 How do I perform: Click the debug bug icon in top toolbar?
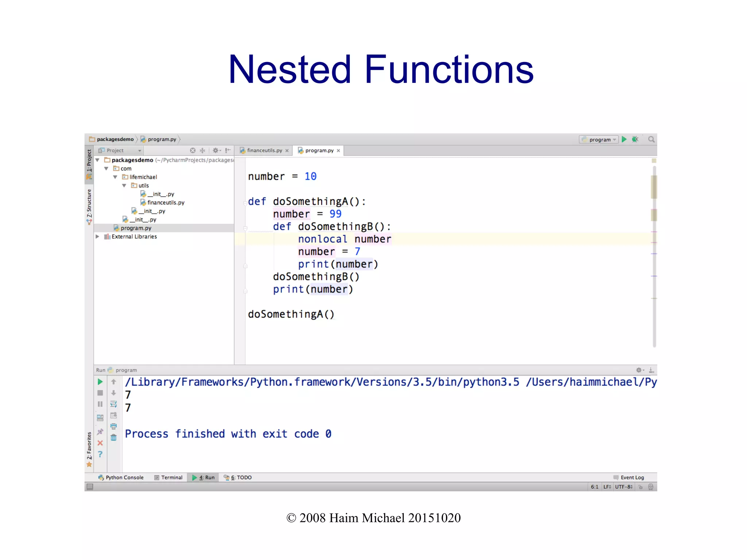pyautogui.click(x=635, y=139)
